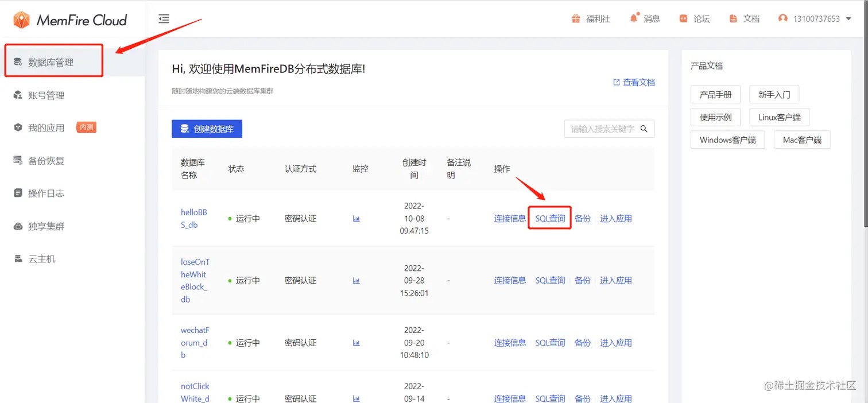Image resolution: width=868 pixels, height=403 pixels.
Task: View the monitoring chart icon for notClickWhite_d
Action: (356, 398)
